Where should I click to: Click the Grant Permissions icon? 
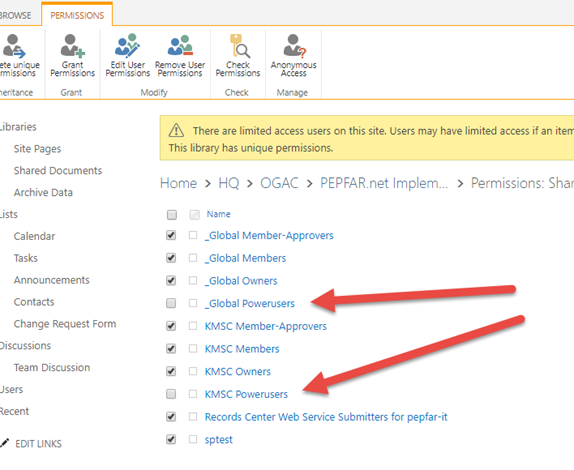[72, 46]
